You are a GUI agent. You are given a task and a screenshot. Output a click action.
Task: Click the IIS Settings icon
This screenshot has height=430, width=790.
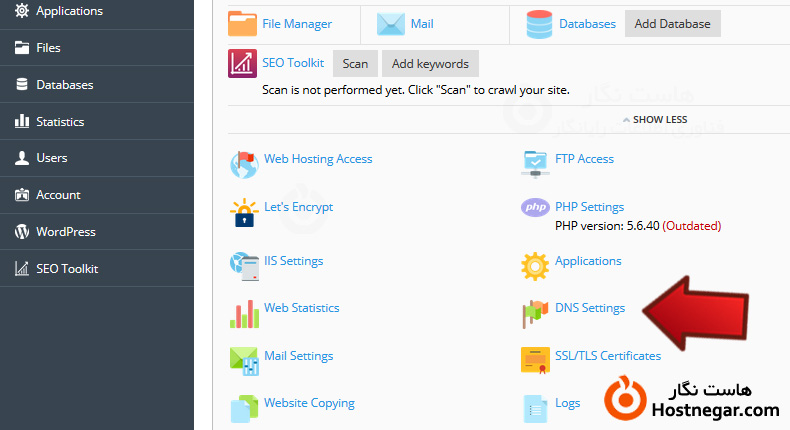(244, 265)
